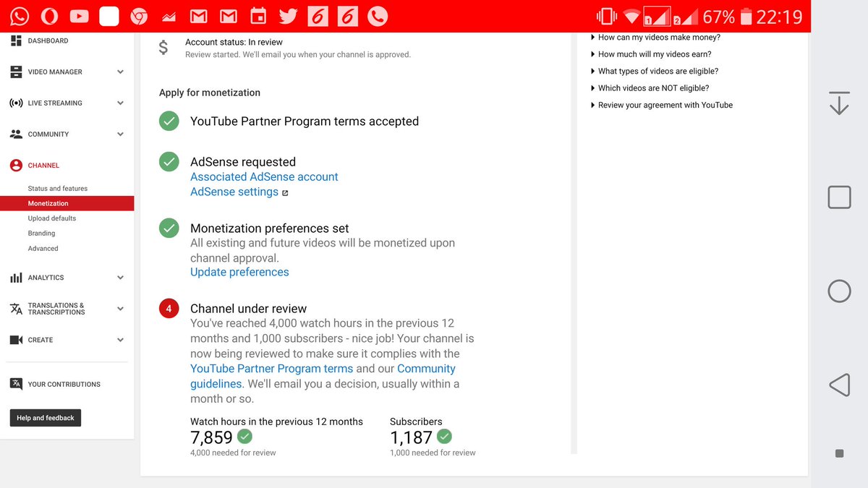This screenshot has height=488, width=868.
Task: Expand 'What types of videos are eligible?'
Action: pos(655,72)
